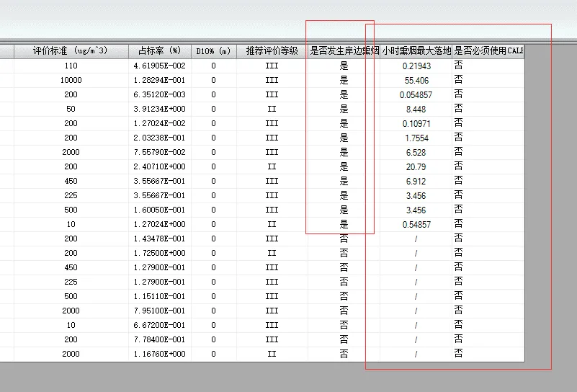Click the 是否必须使用CALPUFF column header

coord(488,50)
